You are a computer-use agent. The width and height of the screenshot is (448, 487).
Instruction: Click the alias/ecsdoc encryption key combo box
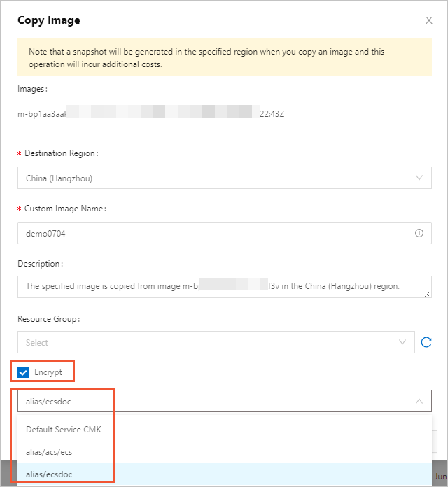tap(210, 401)
